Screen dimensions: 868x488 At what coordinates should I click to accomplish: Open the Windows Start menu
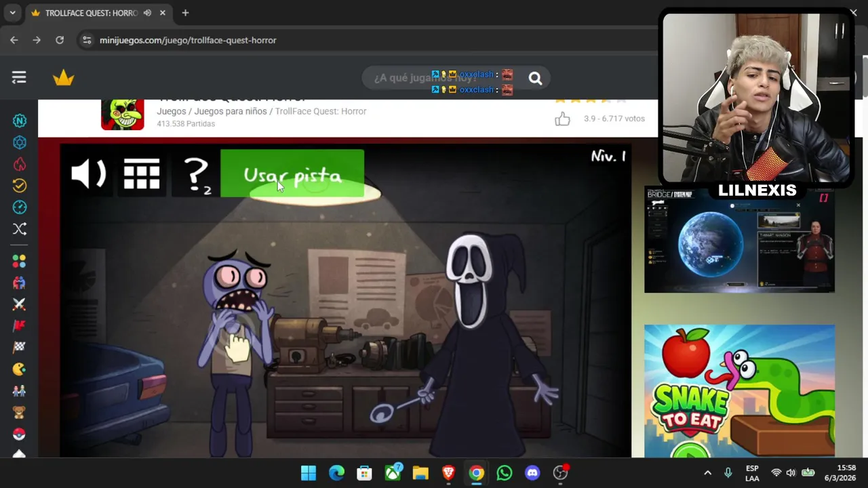(x=309, y=472)
